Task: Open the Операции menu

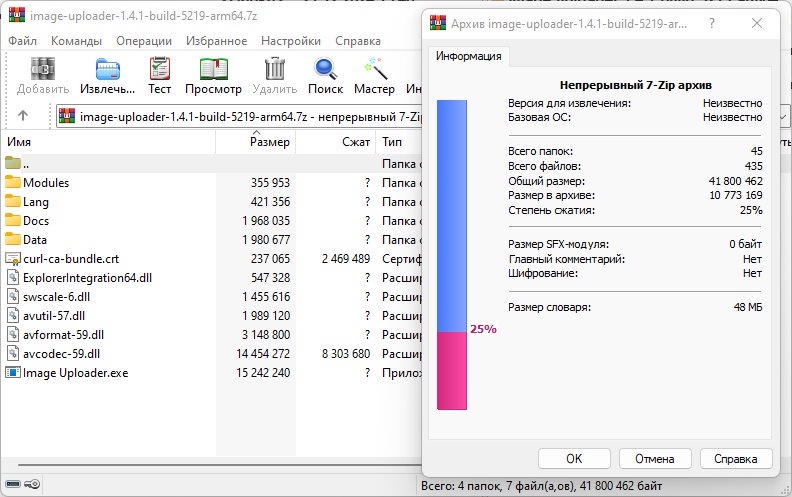Action: tap(144, 41)
